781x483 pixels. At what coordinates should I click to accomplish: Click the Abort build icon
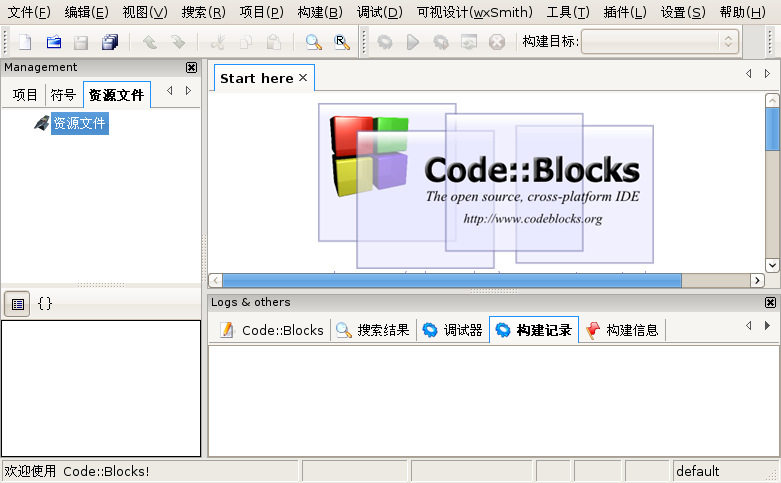tap(497, 42)
